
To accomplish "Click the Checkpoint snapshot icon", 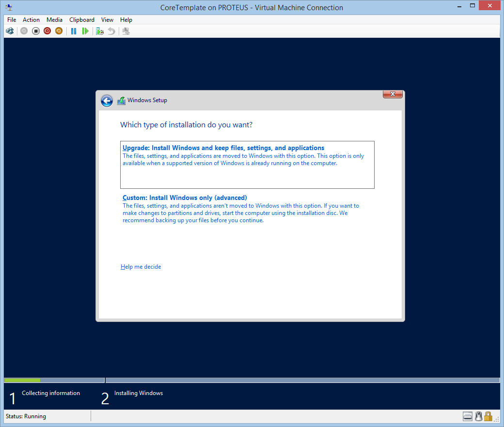I will 100,31.
